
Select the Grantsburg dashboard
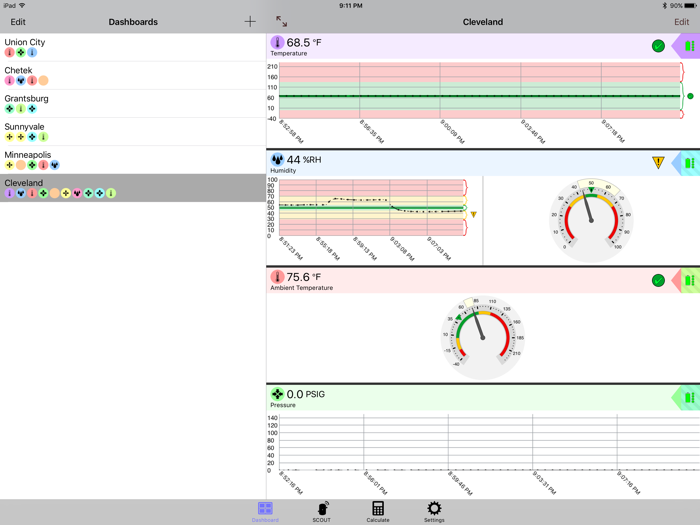point(133,104)
